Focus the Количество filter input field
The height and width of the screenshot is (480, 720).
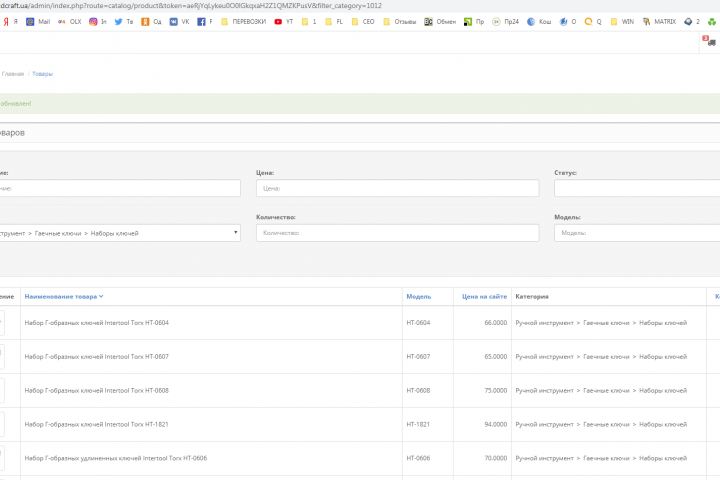398,233
